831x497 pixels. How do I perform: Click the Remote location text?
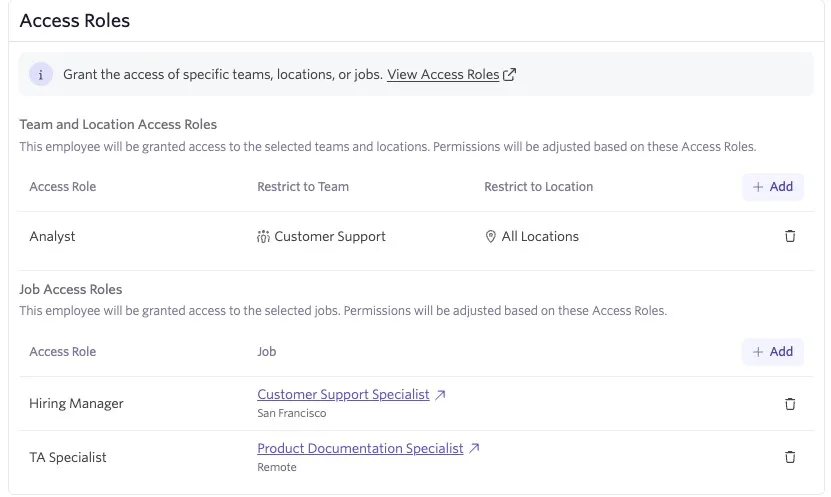[277, 467]
